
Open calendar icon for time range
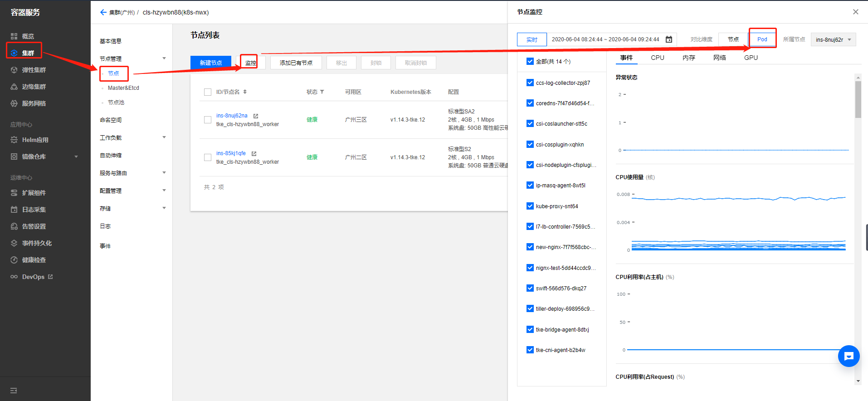click(669, 39)
